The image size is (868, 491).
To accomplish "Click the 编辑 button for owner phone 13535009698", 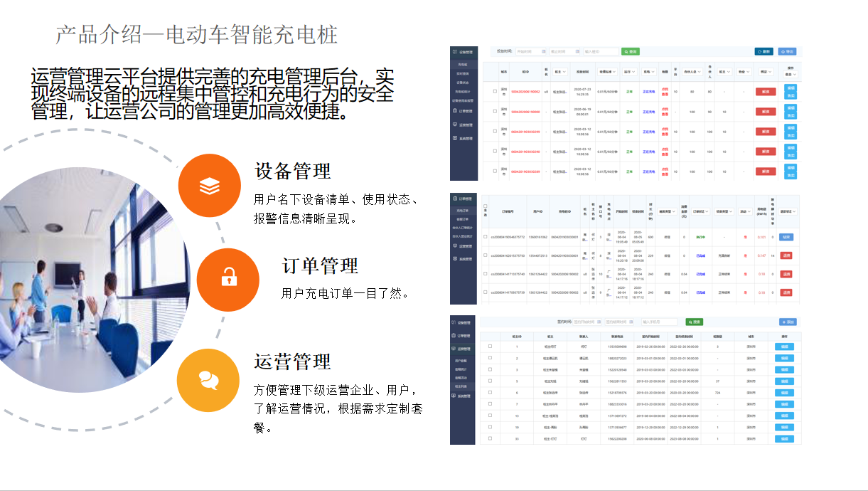I will coord(784,347).
